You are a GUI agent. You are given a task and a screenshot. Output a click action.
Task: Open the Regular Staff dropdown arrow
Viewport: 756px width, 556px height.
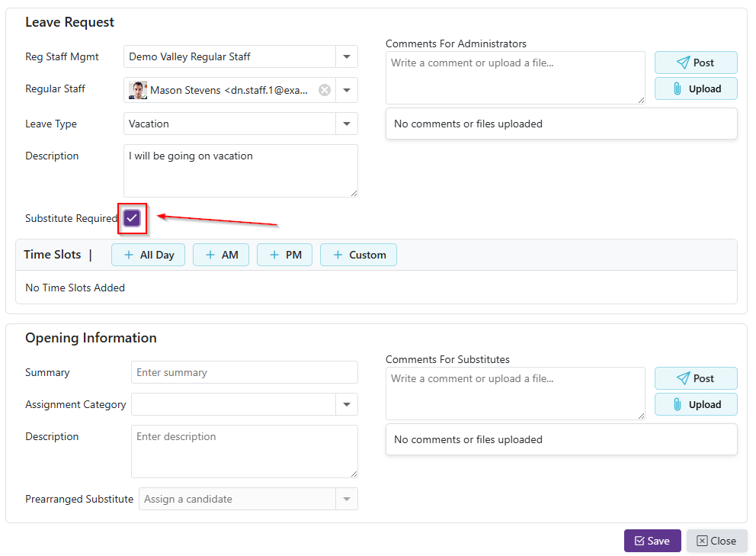(347, 90)
